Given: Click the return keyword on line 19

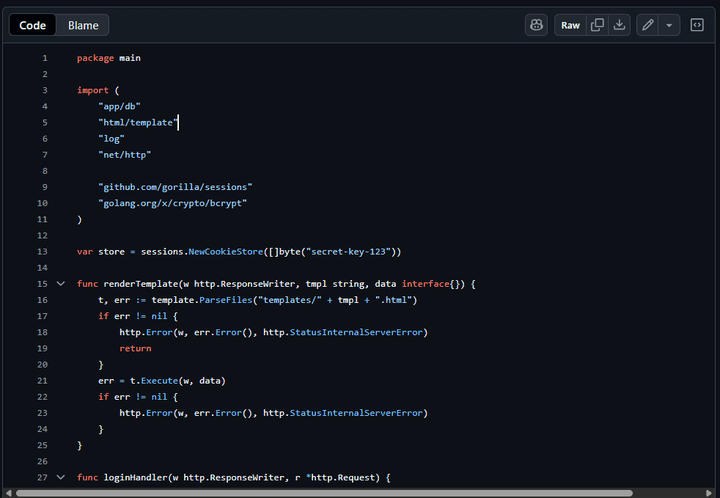Looking at the screenshot, I should [x=135, y=348].
